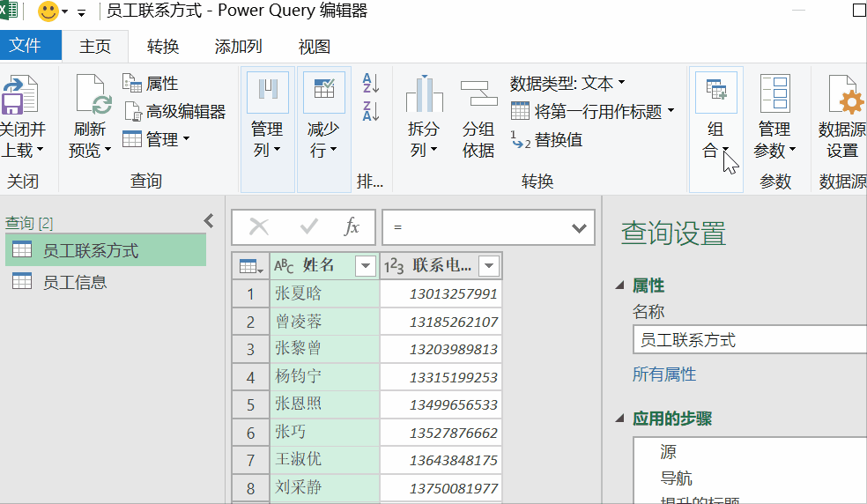This screenshot has height=504, width=867.
Task: Open the 数据类型: 文本 dropdown
Action: (567, 84)
